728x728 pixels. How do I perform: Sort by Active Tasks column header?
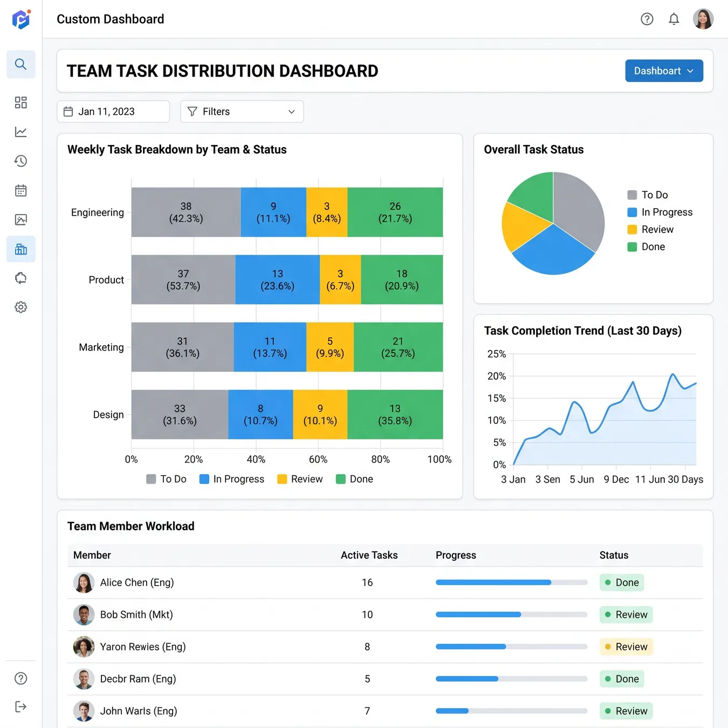pyautogui.click(x=369, y=555)
